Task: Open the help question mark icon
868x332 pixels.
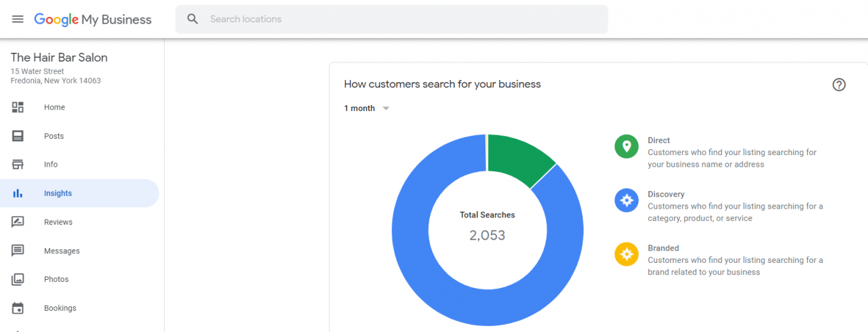Action: [x=839, y=85]
